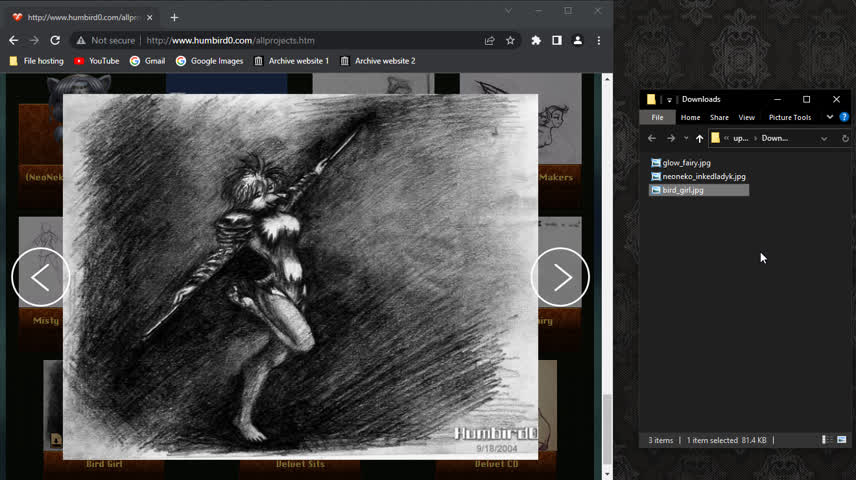Bookmark this page with the star icon
Viewport: 856px width, 480px height.
point(510,40)
